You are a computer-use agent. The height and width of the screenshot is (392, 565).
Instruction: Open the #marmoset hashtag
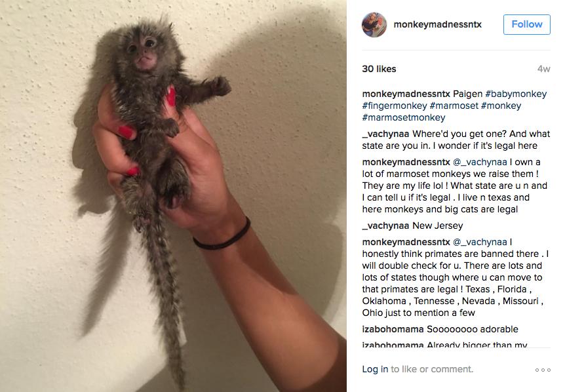(454, 106)
